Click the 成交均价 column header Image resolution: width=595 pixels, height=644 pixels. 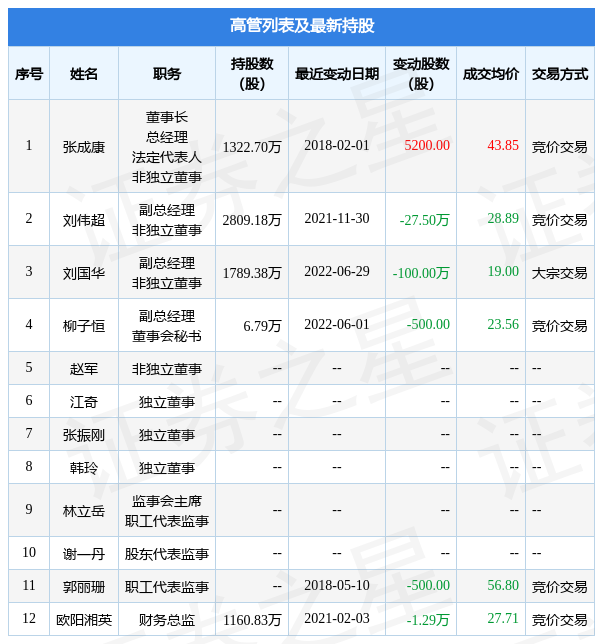491,74
